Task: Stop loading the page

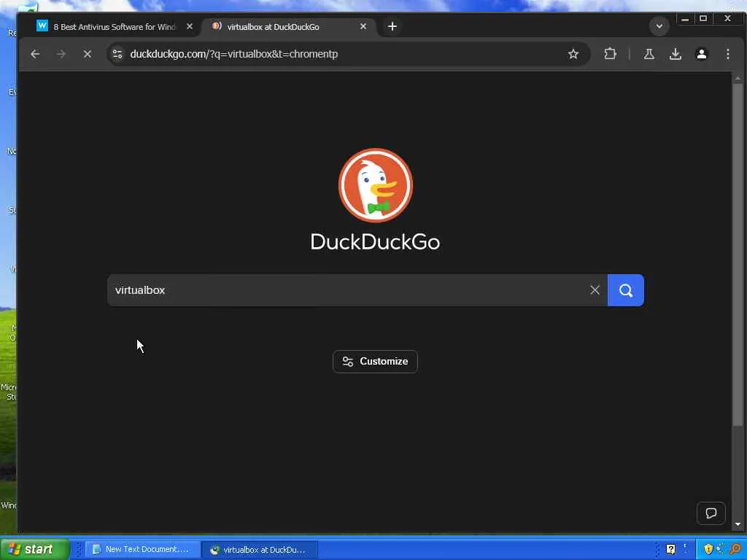Action: 88,54
